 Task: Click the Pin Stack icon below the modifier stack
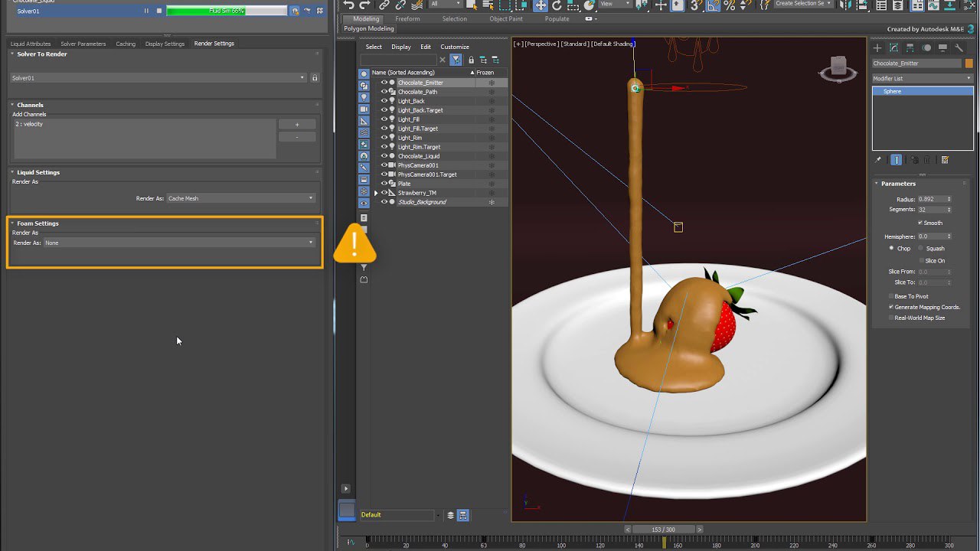(878, 160)
